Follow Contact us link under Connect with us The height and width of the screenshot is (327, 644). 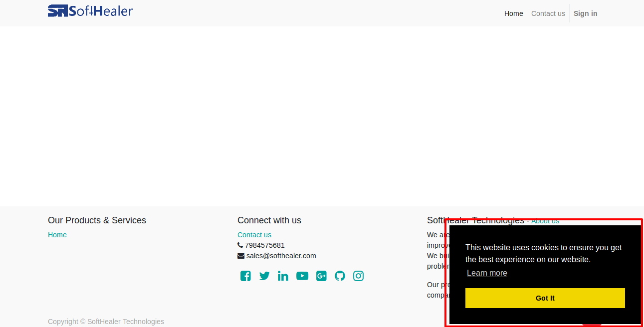coord(254,235)
